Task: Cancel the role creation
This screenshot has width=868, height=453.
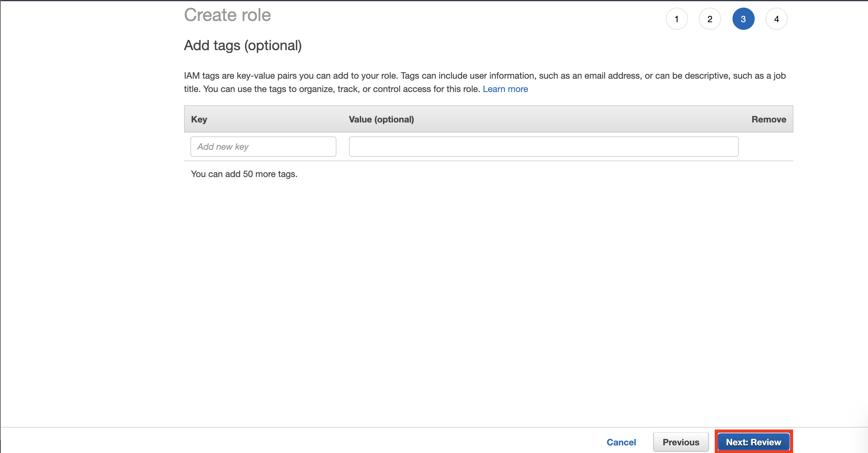Action: 621,442
